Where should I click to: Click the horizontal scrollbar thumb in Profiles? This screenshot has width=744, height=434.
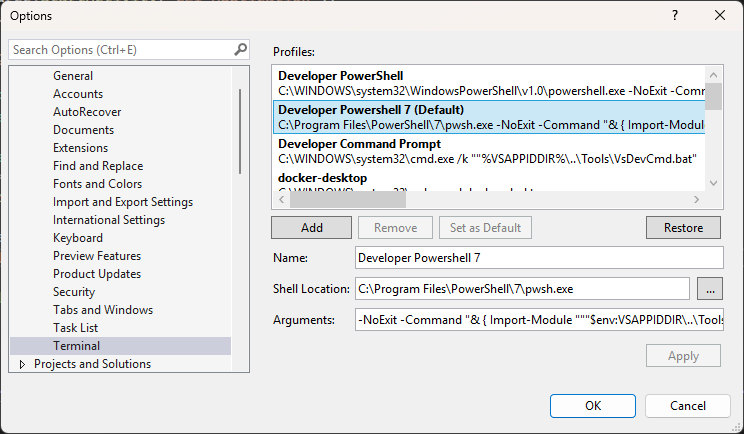tap(348, 200)
